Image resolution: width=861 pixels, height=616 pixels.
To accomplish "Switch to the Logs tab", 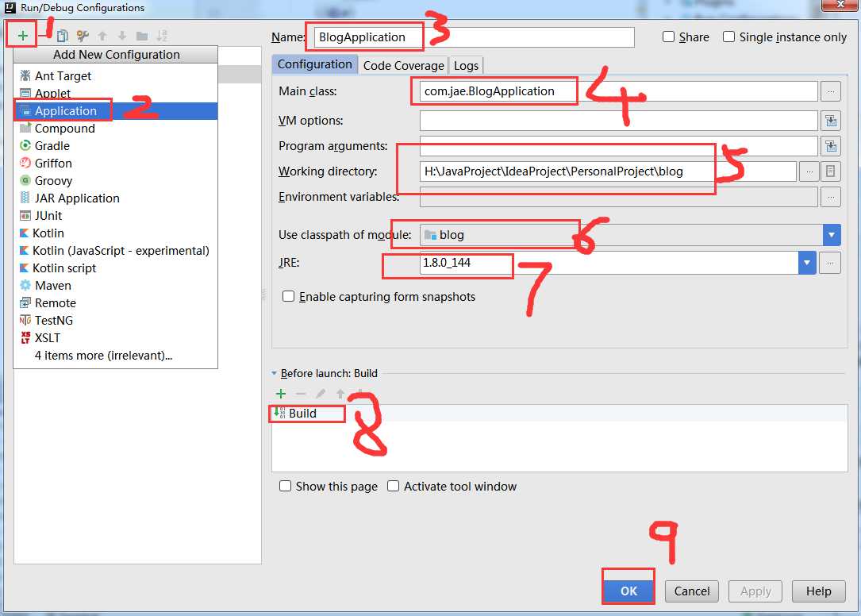I will click(x=466, y=65).
